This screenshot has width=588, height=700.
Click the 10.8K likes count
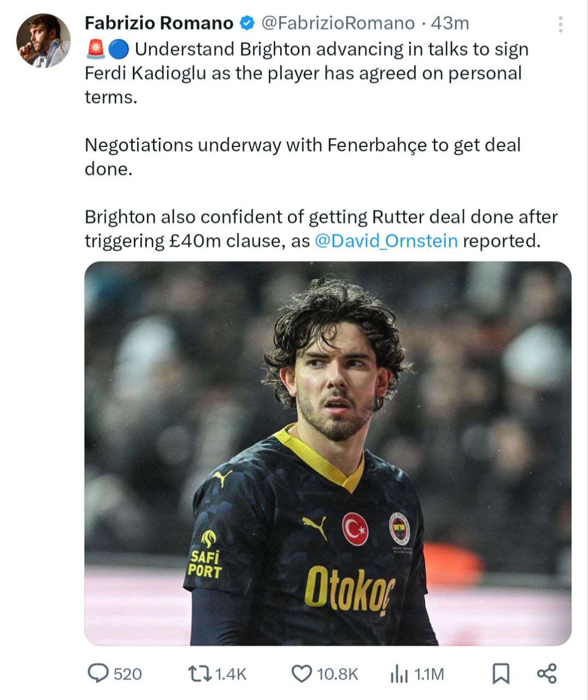pyautogui.click(x=337, y=674)
